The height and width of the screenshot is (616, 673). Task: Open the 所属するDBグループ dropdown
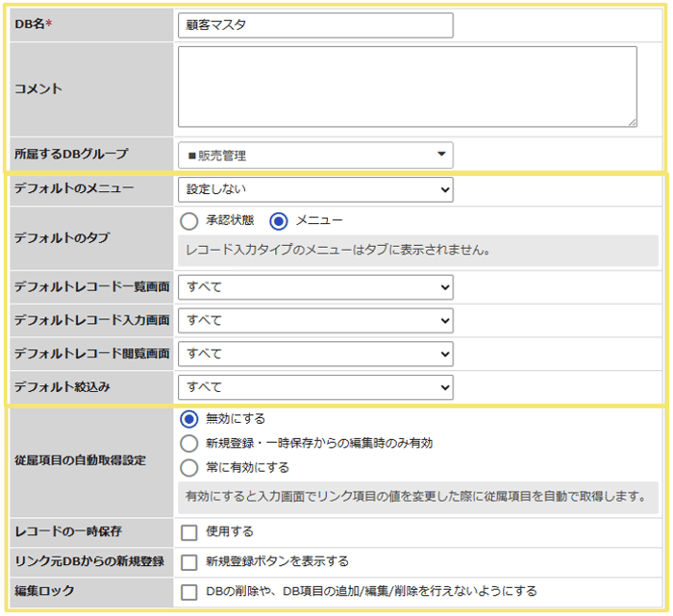315,155
